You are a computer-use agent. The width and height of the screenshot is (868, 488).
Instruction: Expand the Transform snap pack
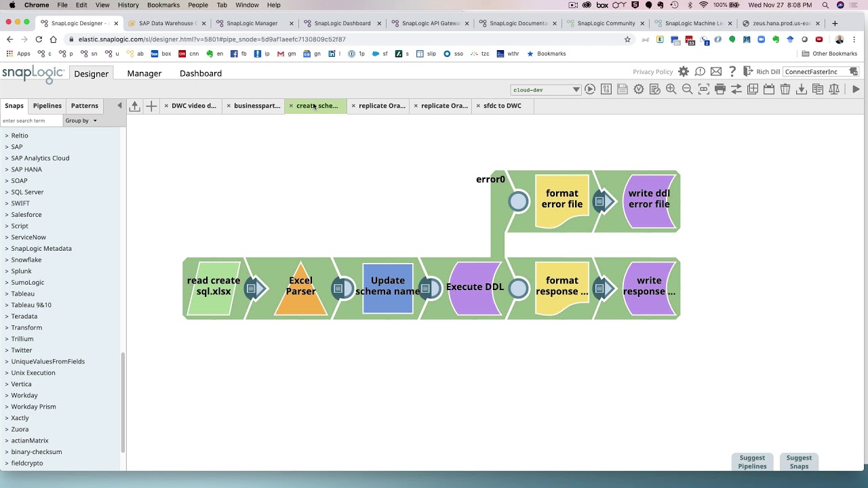click(26, 327)
